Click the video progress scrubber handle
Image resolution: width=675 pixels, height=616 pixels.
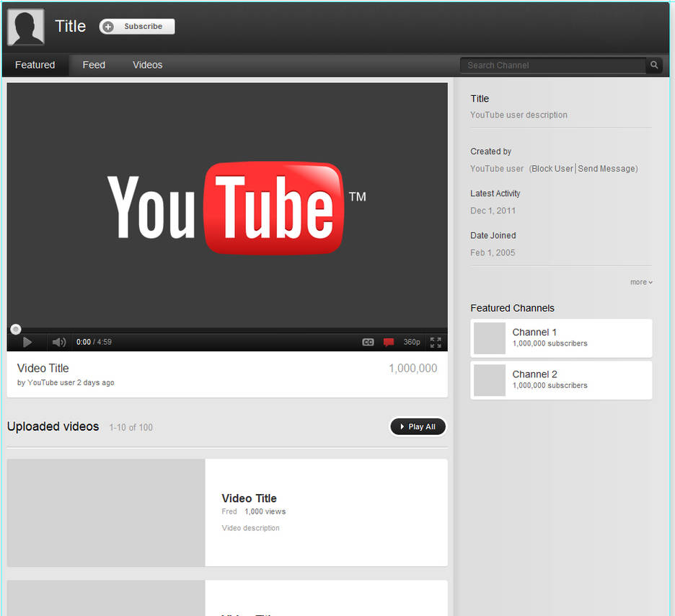pyautogui.click(x=15, y=330)
